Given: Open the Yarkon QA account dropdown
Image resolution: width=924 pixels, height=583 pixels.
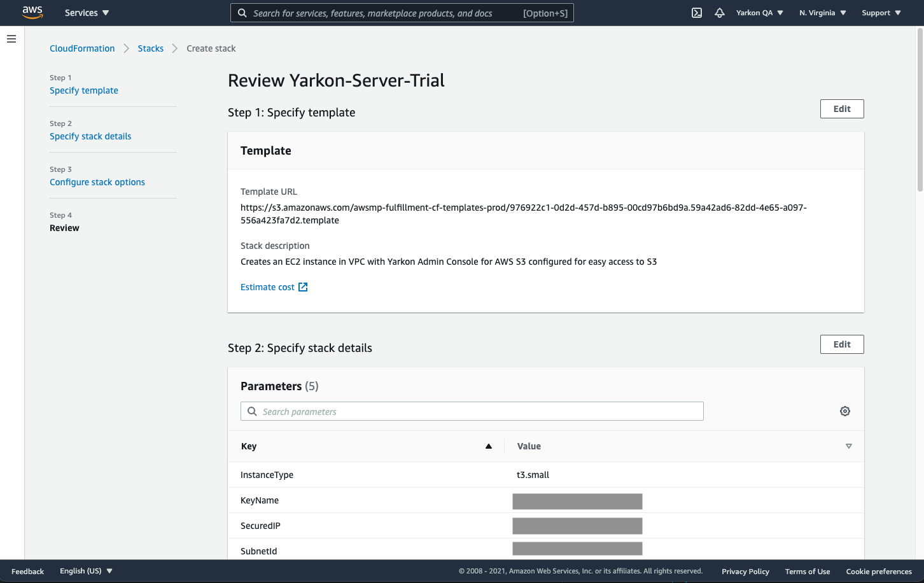Looking at the screenshot, I should (x=759, y=13).
